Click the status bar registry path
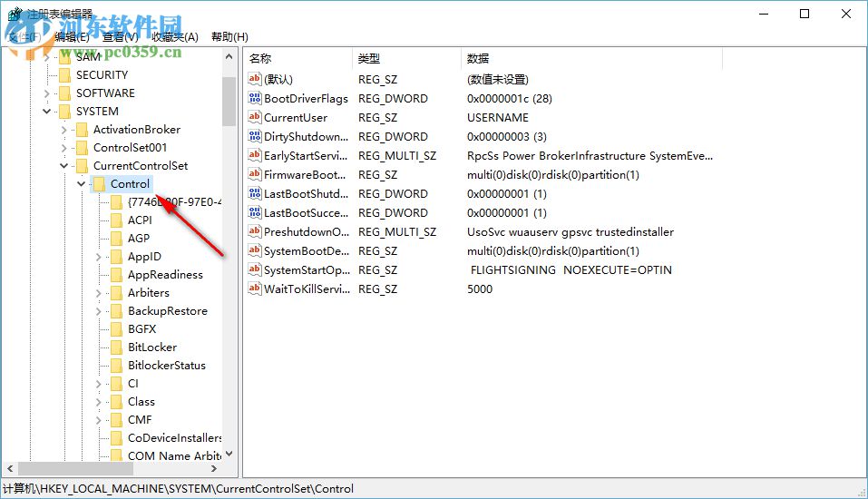 tap(179, 489)
